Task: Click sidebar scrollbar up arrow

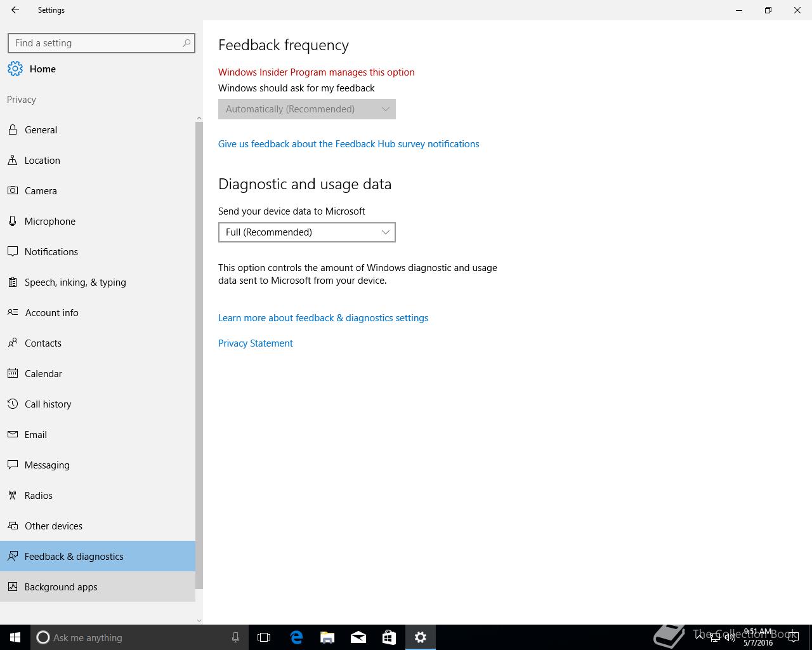Action: click(x=199, y=118)
